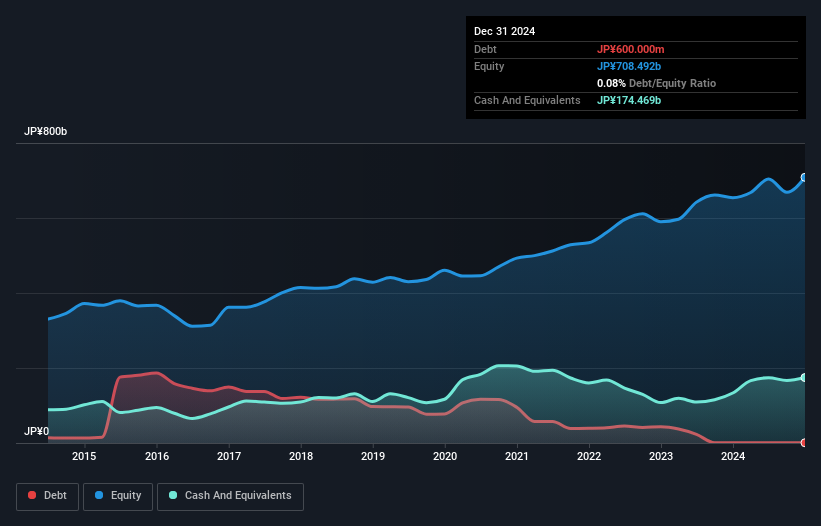This screenshot has height=526, width=821.
Task: Click the 2015 x-axis label
Action: click(84, 456)
